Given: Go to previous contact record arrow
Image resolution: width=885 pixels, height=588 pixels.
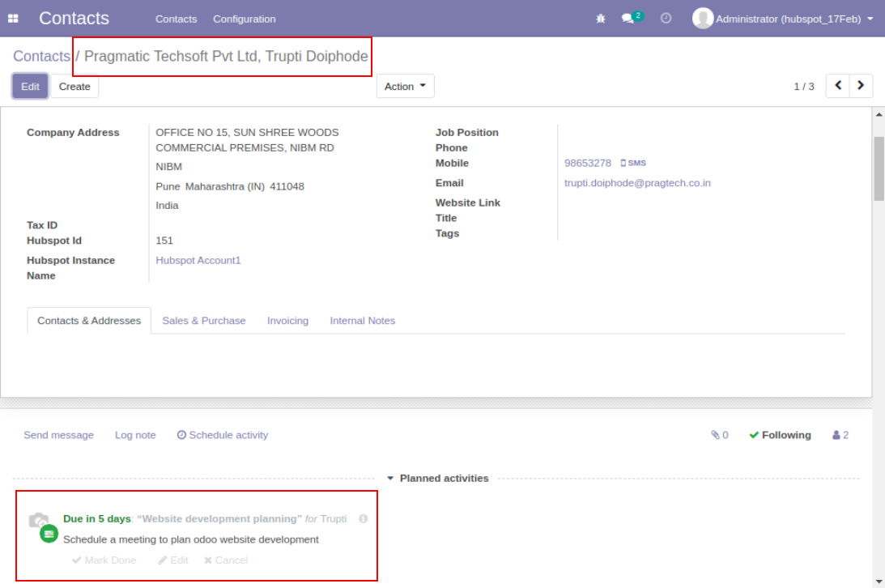Looking at the screenshot, I should pos(837,86).
